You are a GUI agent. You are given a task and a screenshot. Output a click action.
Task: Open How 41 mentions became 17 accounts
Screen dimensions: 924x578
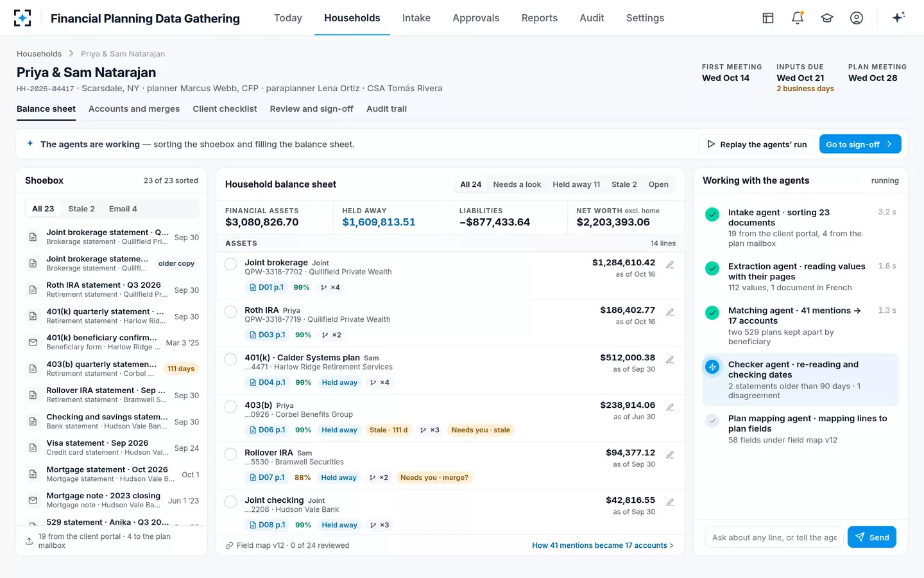coord(603,545)
